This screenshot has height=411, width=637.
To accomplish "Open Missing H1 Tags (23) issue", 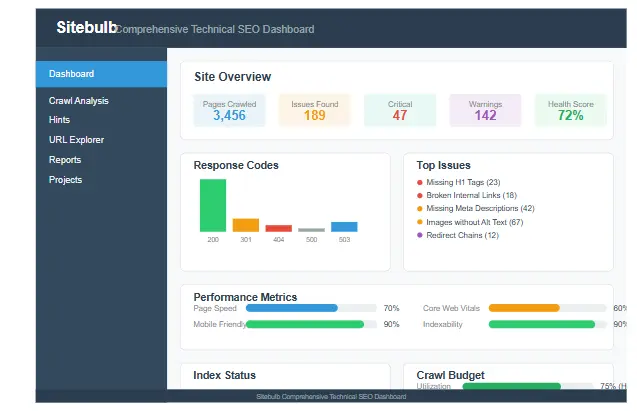I will (x=463, y=182).
